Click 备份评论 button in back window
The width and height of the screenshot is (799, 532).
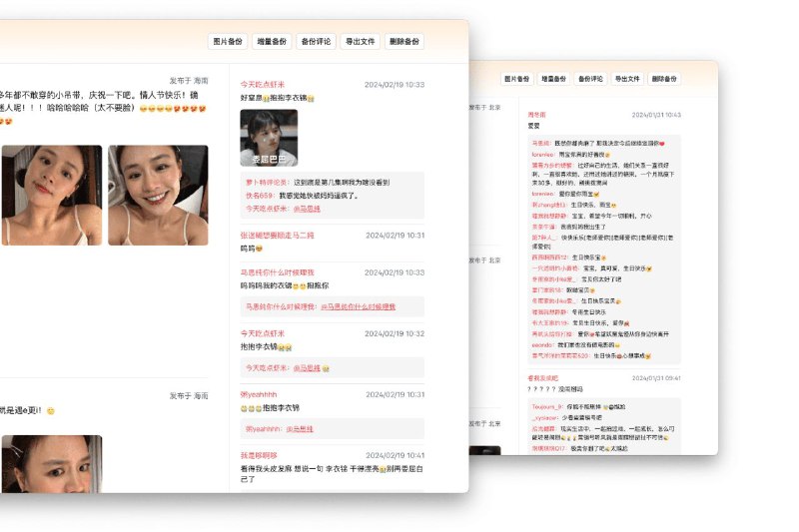[590, 79]
